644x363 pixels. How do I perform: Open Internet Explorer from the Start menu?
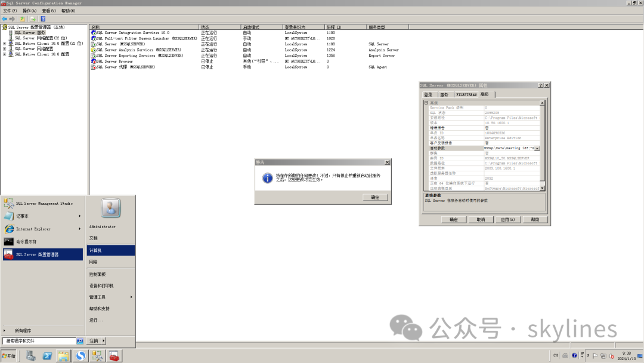coord(43,229)
